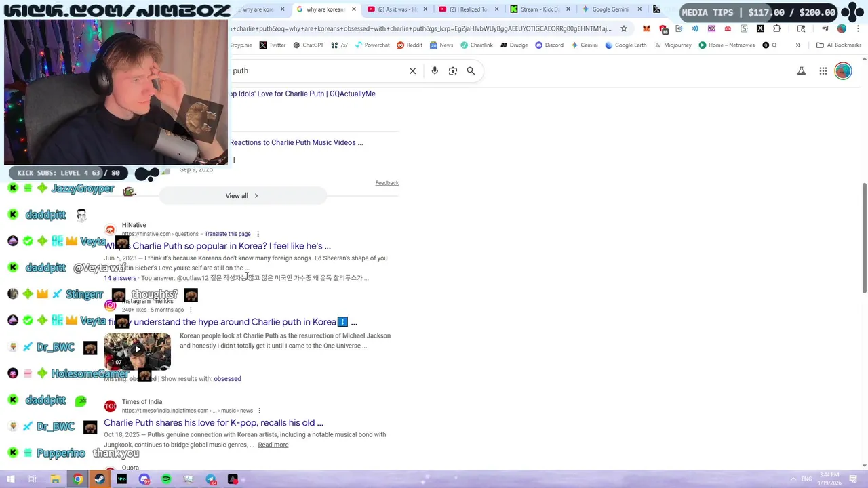This screenshot has height=488, width=868.
Task: Open the Powerchat bookmark
Action: coord(372,45)
